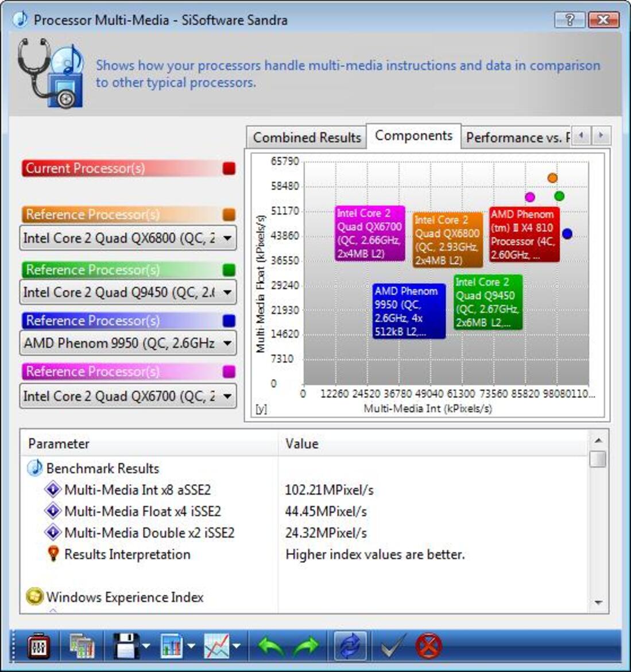The width and height of the screenshot is (631, 672).
Task: Toggle the blue Reference Processor swatch
Action: [x=229, y=320]
